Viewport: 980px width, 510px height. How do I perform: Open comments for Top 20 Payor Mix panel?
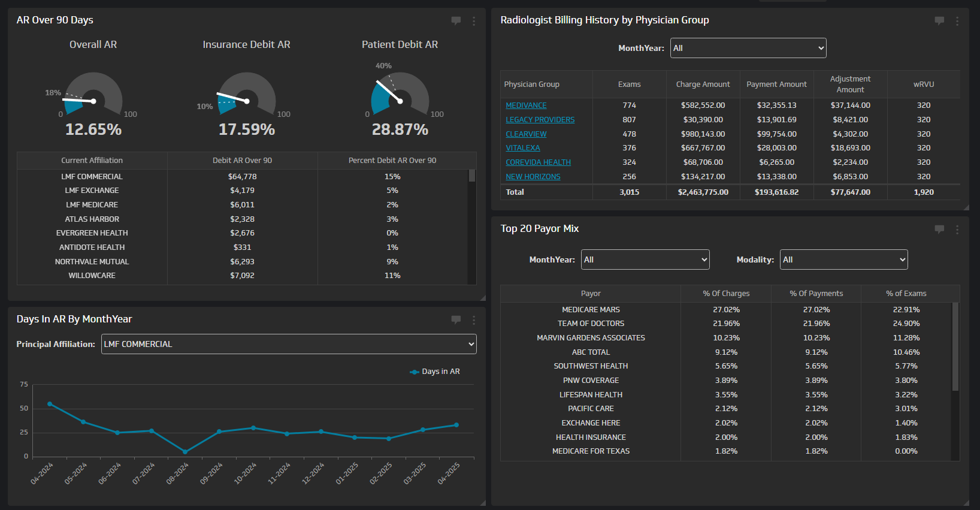(x=939, y=229)
